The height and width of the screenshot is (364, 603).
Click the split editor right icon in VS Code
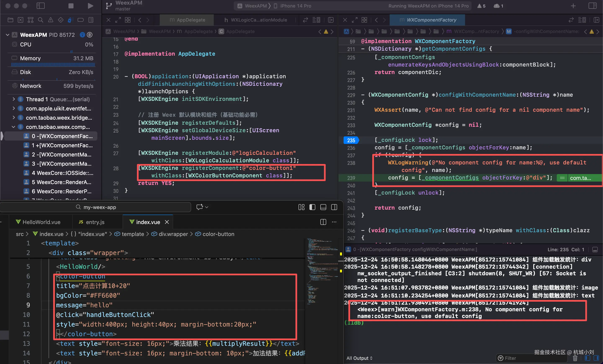(323, 222)
